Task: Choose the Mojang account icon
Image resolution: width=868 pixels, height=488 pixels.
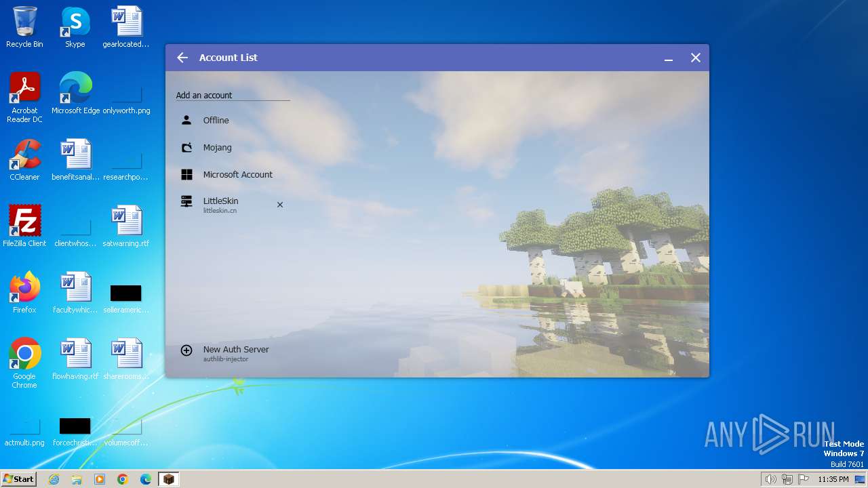Action: tap(186, 147)
